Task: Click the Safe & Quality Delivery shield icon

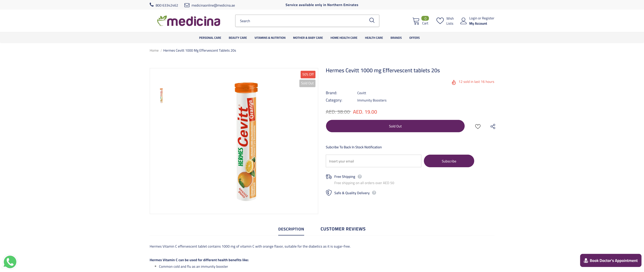Action: coord(328,193)
